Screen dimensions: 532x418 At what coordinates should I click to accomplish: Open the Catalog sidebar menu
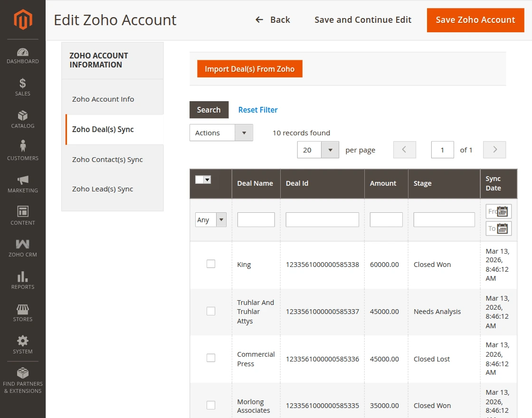point(23,119)
